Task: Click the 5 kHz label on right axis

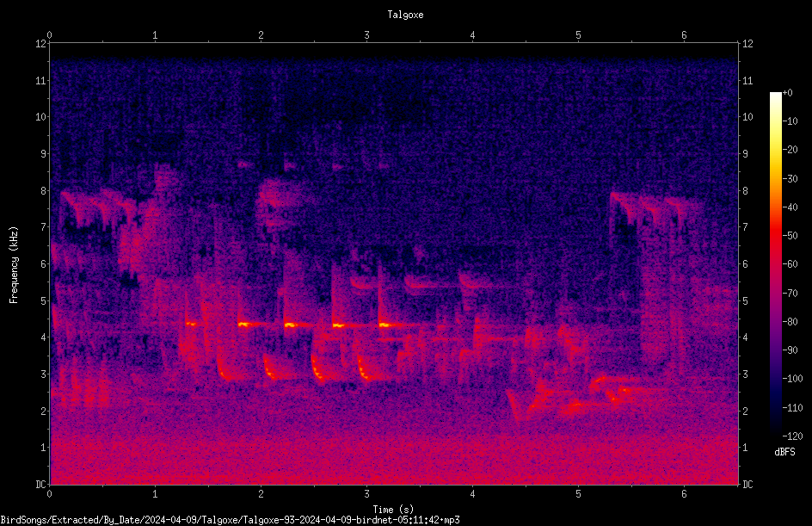Action: click(746, 301)
